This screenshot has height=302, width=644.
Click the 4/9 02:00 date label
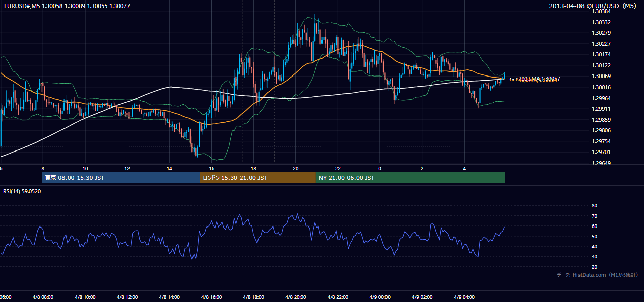pos(422,297)
